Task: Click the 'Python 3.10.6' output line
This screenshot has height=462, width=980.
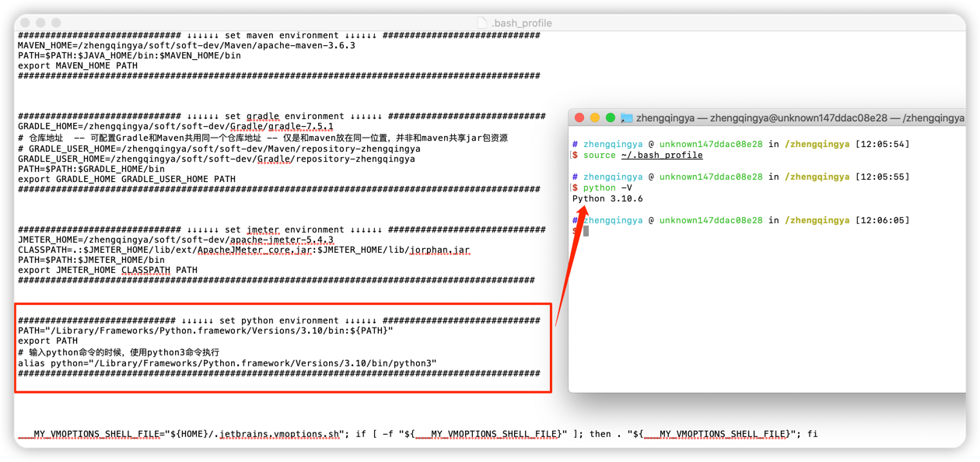Action: tap(607, 198)
